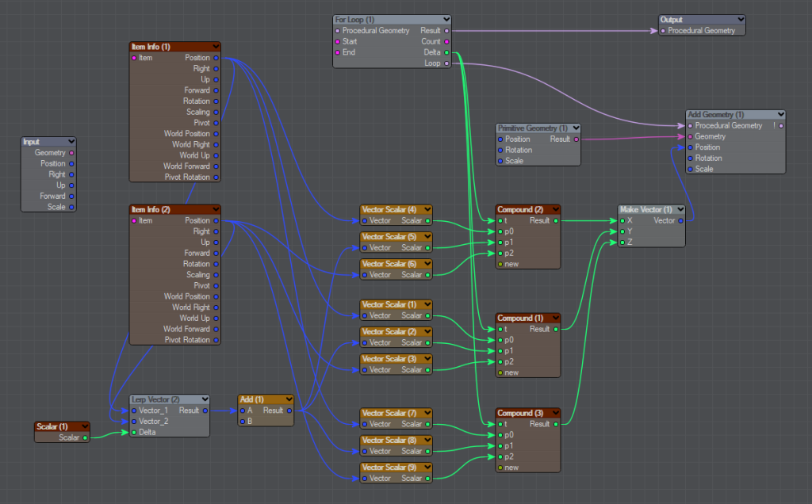812x504 pixels.
Task: Collapse the Item Info (1) node arrow
Action: pyautogui.click(x=216, y=47)
